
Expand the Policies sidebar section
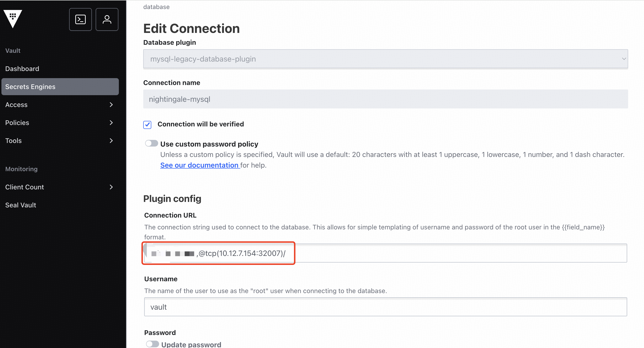coord(17,122)
